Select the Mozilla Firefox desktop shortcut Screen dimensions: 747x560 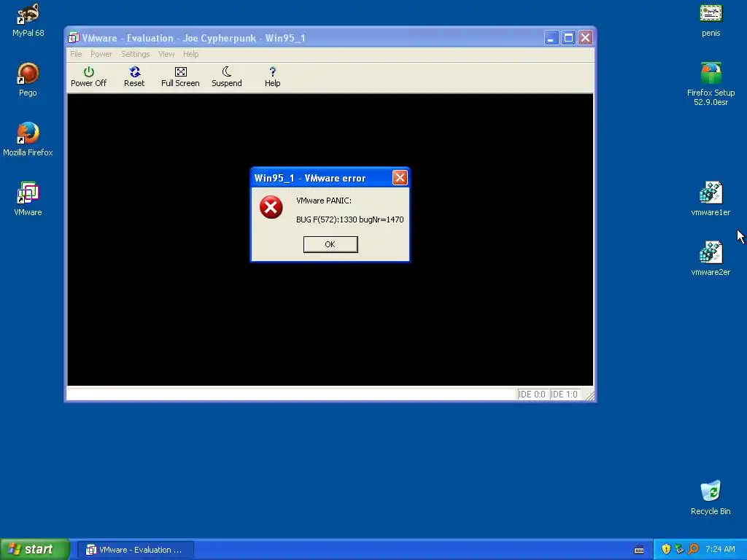click(28, 139)
